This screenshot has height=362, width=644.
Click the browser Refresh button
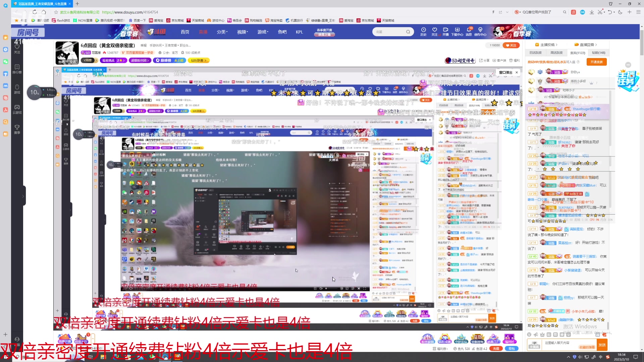click(35, 12)
